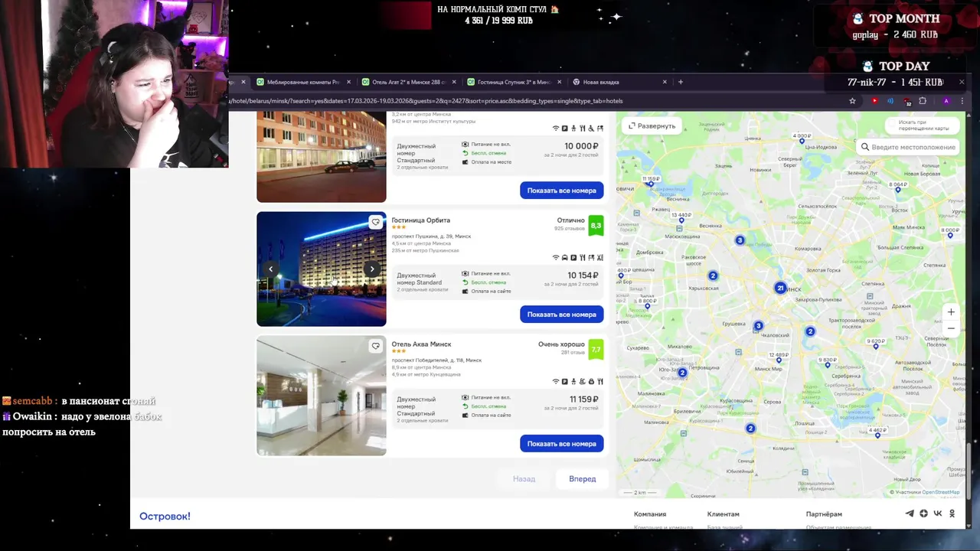
Task: Expand the map with Развернуть
Action: click(652, 126)
